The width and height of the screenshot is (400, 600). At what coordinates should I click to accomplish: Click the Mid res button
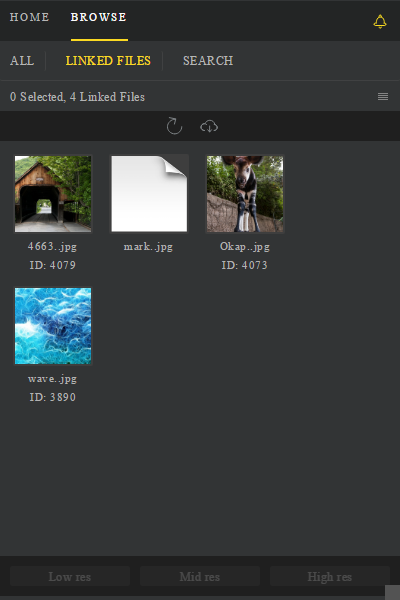(x=200, y=576)
